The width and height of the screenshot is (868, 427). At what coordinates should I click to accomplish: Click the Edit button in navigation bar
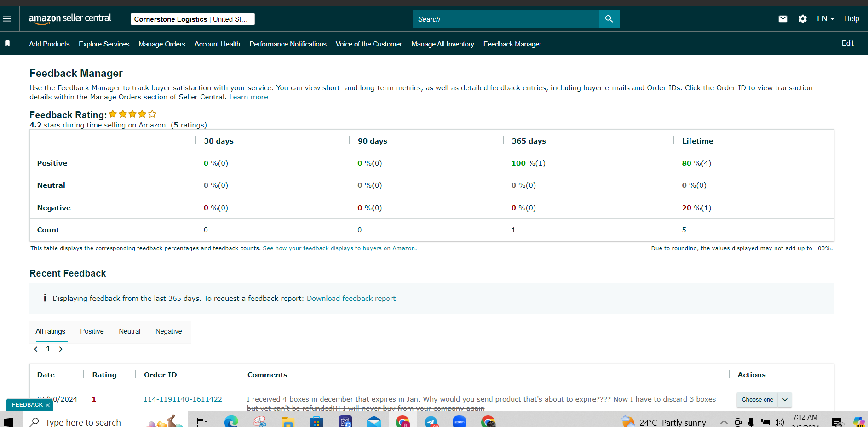[847, 43]
